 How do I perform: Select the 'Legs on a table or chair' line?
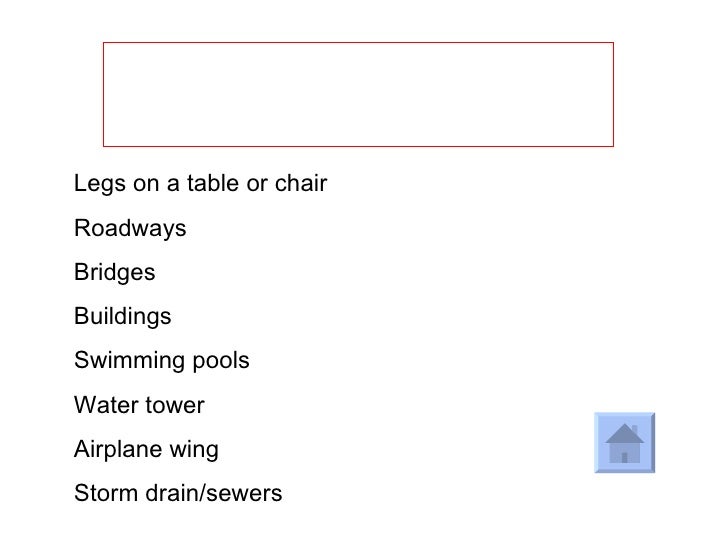(201, 184)
